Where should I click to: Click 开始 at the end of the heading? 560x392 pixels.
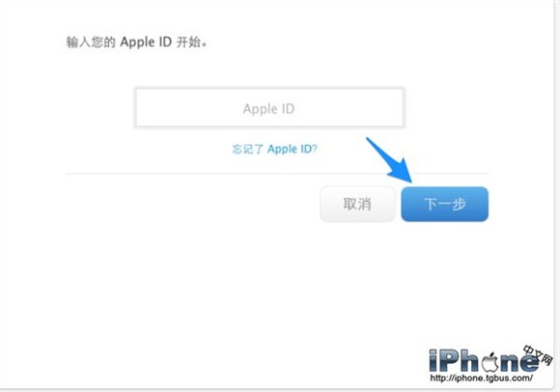(x=188, y=42)
